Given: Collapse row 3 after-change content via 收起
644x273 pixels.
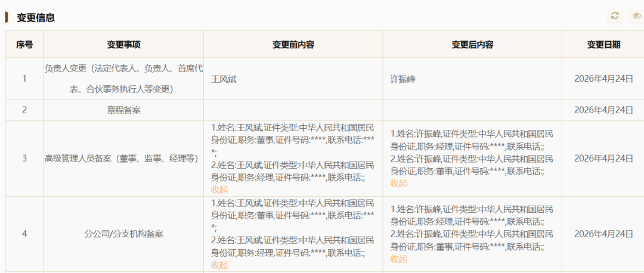Looking at the screenshot, I should 399,183.
